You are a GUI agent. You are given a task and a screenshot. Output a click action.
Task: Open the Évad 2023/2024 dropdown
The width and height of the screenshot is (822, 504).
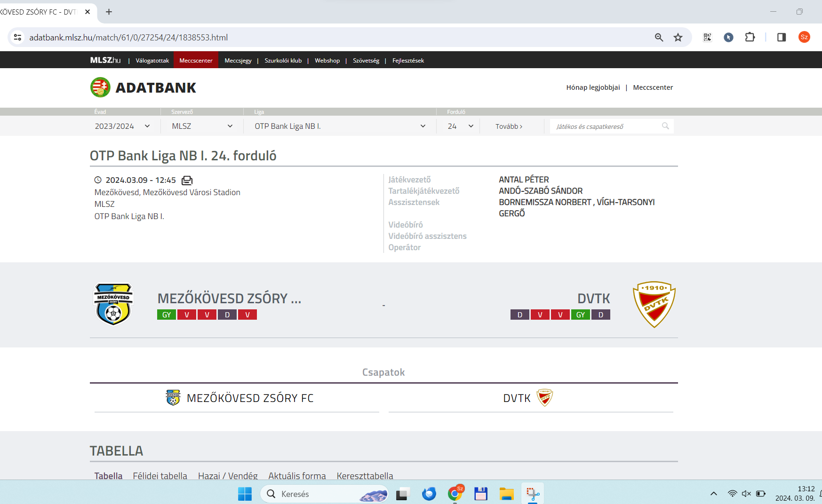coord(122,126)
